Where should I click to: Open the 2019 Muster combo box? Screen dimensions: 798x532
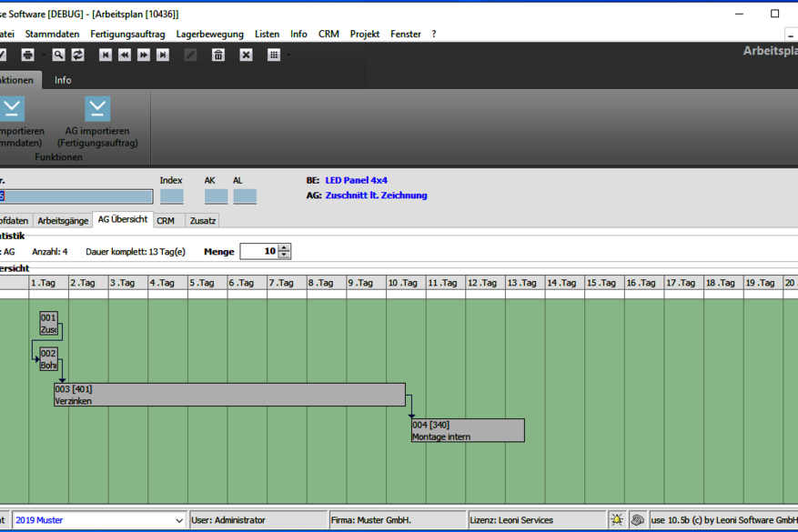[x=178, y=520]
